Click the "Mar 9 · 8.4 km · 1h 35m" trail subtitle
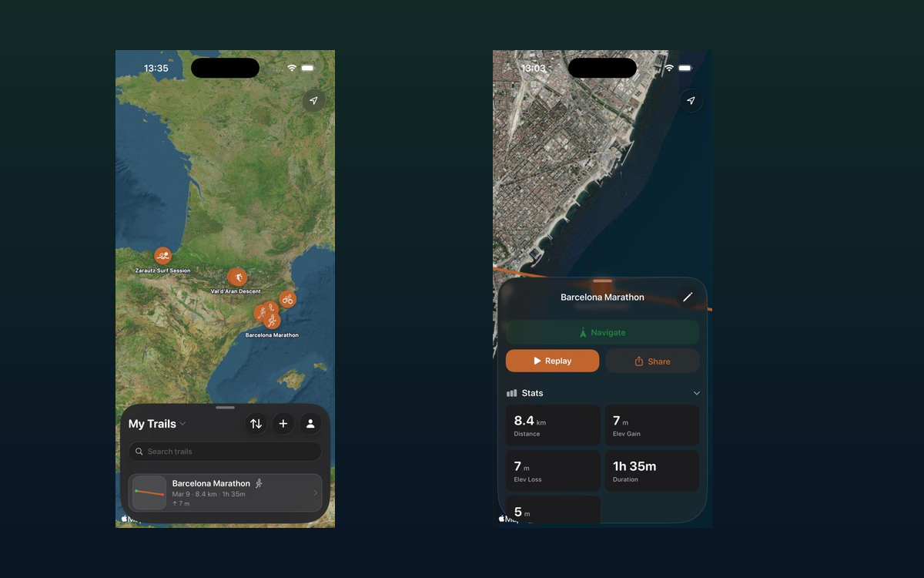Image resolution: width=924 pixels, height=578 pixels. tap(209, 494)
